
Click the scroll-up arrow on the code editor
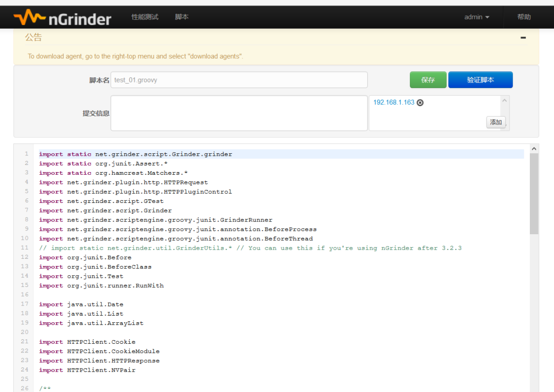coord(533,148)
